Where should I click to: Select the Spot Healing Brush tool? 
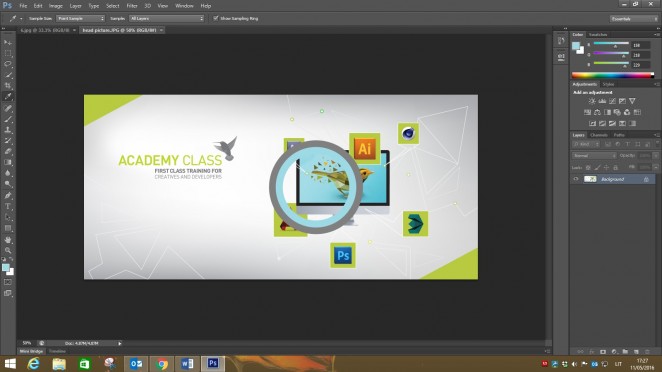coord(8,109)
